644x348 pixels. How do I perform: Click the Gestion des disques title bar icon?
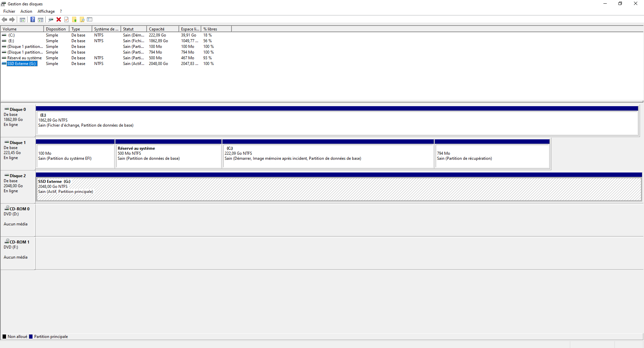3,4
